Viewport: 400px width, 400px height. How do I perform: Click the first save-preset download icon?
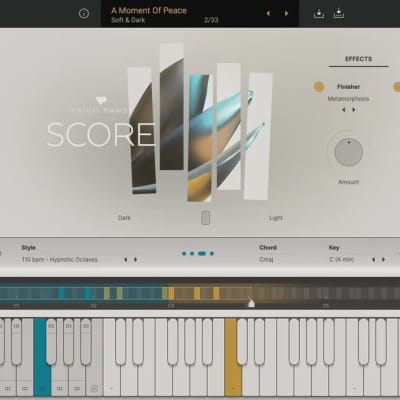319,14
